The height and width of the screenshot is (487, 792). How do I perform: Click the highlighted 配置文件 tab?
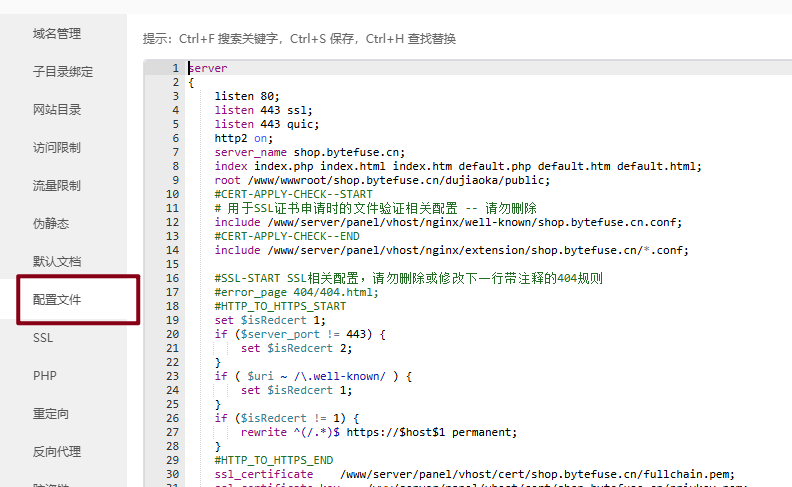[57, 300]
